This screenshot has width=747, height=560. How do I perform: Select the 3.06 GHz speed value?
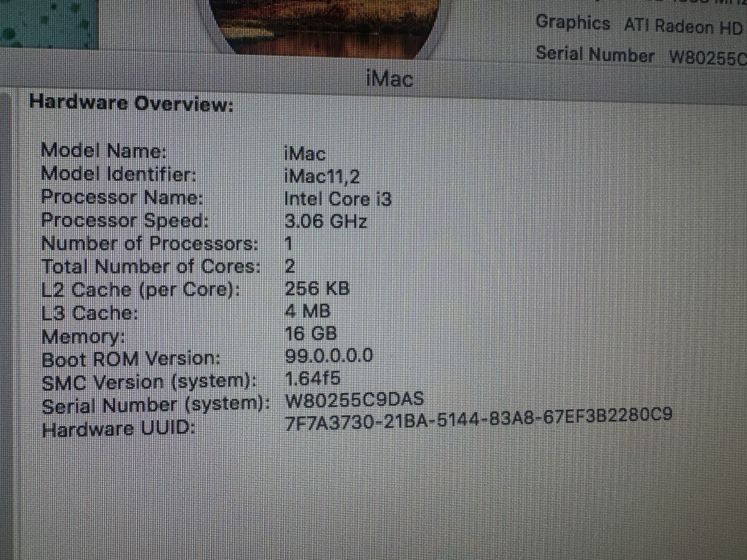326,221
